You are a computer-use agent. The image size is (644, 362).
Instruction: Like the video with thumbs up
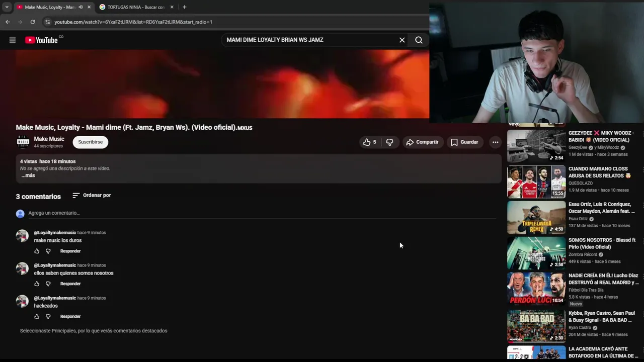click(369, 142)
